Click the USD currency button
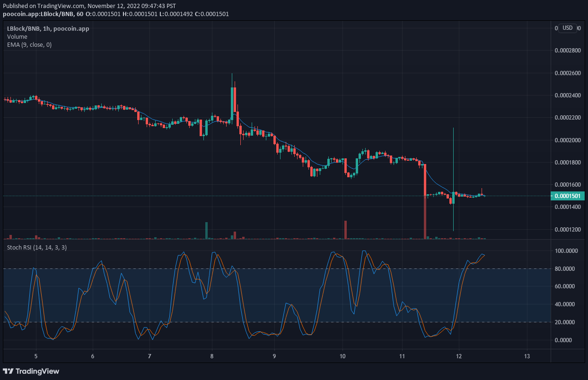 pyautogui.click(x=567, y=28)
